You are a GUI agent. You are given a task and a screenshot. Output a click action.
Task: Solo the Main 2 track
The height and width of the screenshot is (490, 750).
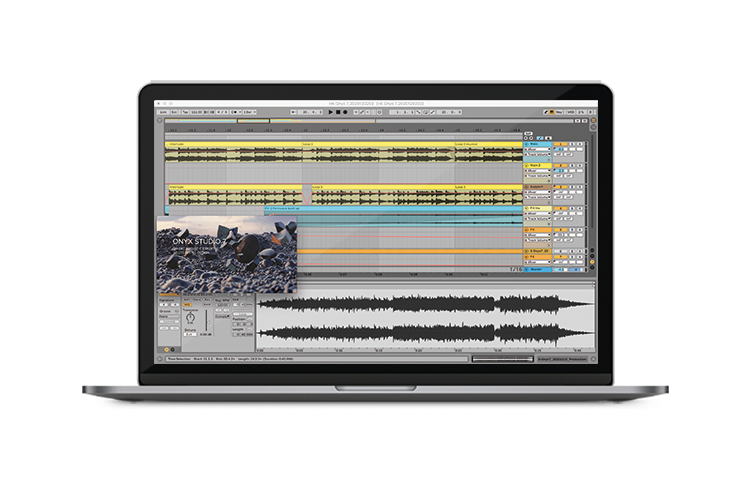point(572,166)
